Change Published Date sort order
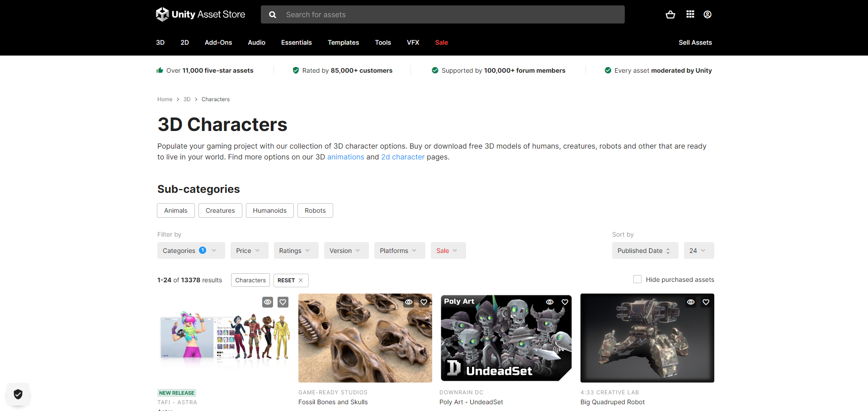 coord(645,251)
